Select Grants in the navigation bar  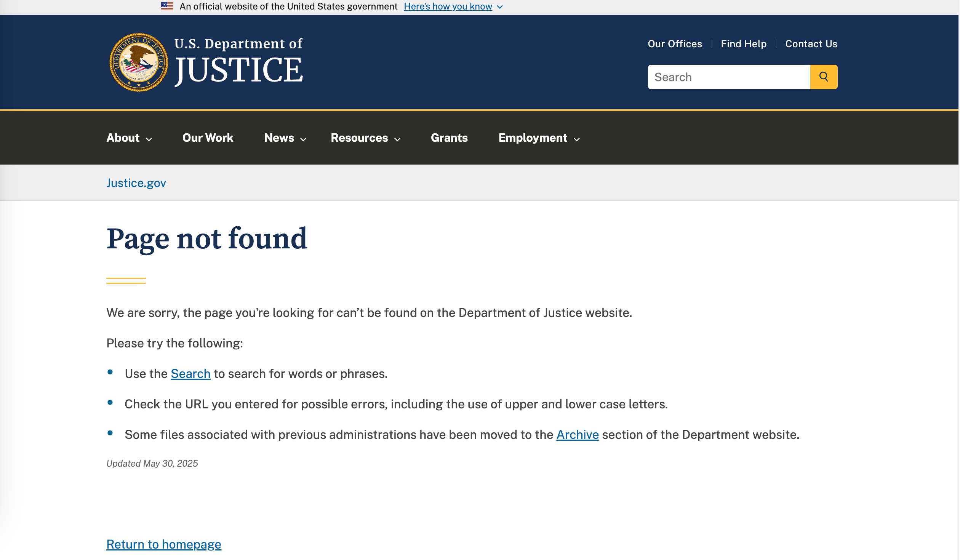[449, 138]
